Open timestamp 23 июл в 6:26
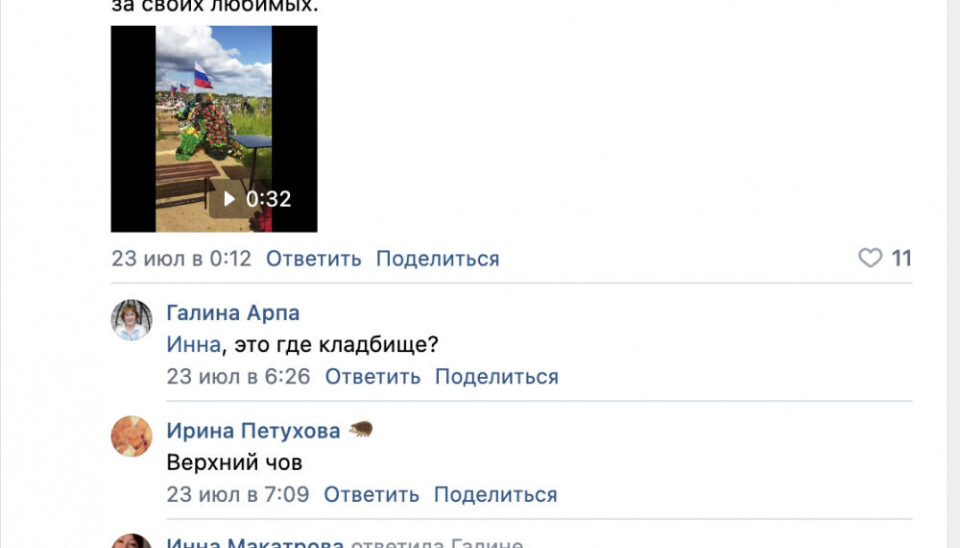 tap(238, 377)
